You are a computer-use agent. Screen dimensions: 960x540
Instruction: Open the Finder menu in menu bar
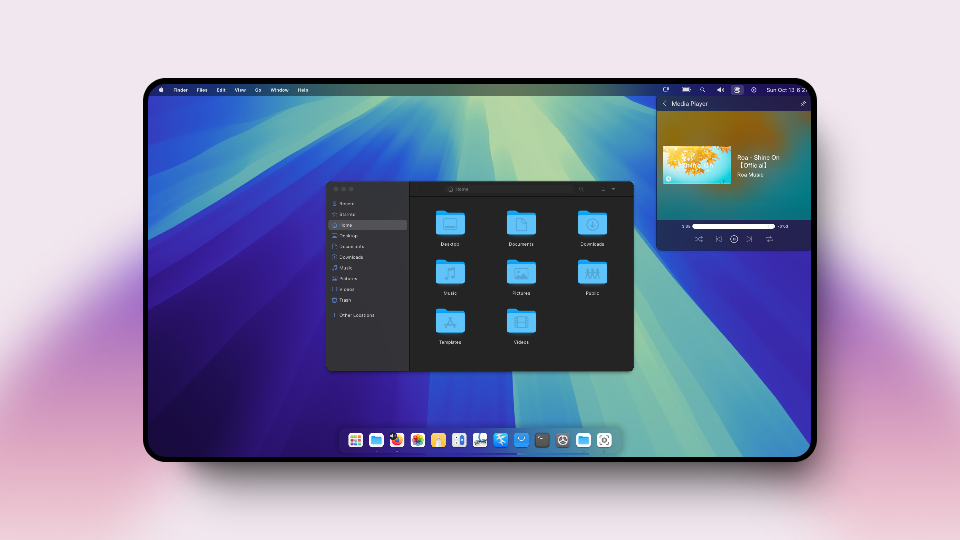pyautogui.click(x=181, y=90)
